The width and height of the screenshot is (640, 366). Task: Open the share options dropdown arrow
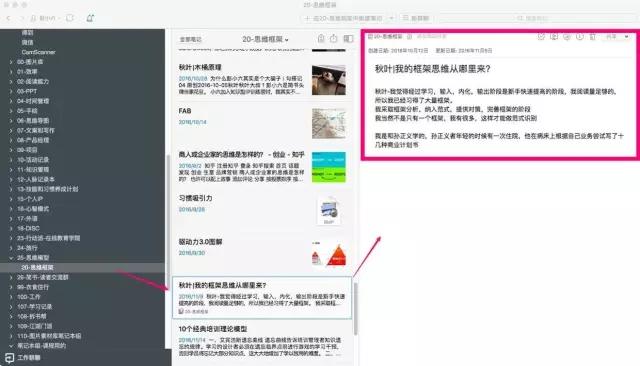(x=627, y=37)
